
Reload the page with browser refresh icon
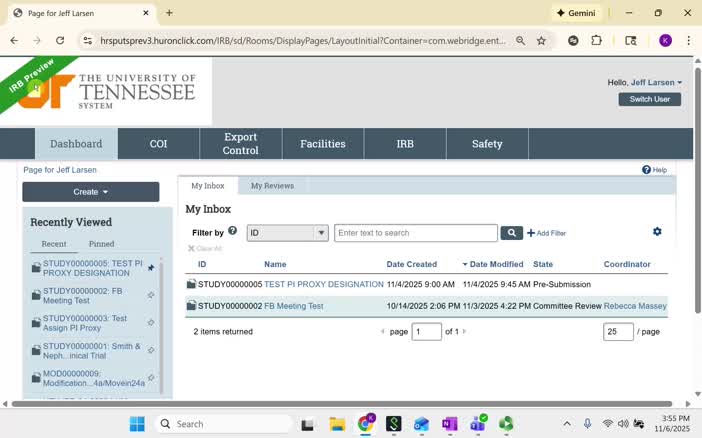[x=60, y=41]
